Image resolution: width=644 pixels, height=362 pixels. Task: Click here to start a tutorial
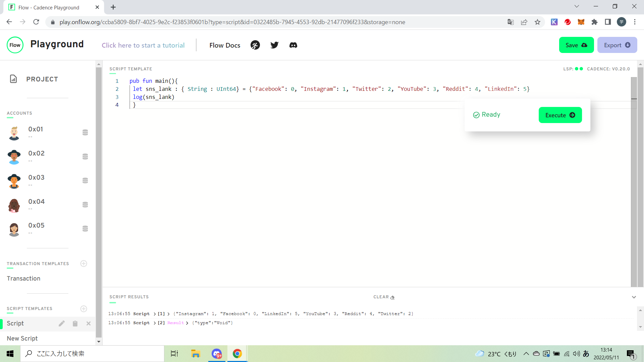click(143, 45)
